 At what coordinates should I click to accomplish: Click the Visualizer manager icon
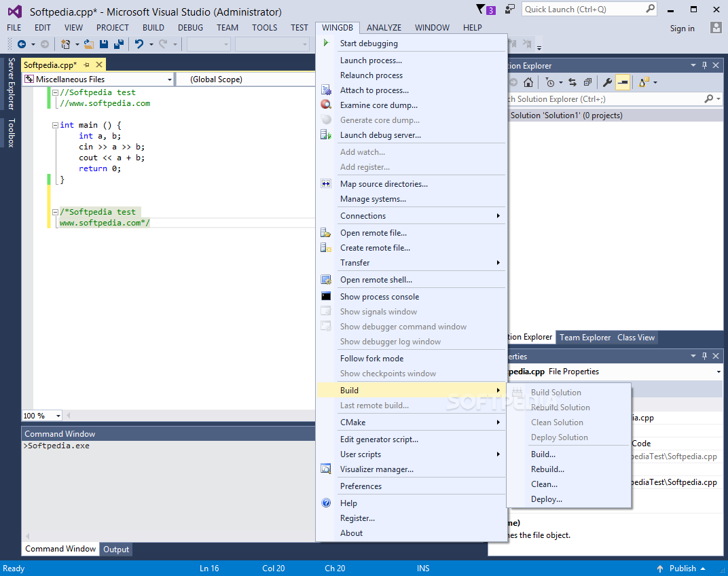click(327, 469)
